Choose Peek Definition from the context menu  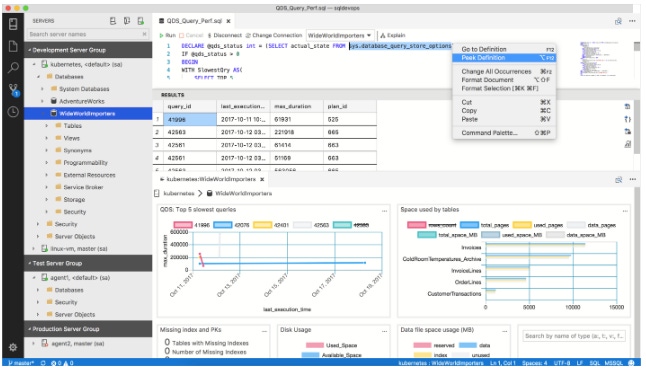coord(504,58)
